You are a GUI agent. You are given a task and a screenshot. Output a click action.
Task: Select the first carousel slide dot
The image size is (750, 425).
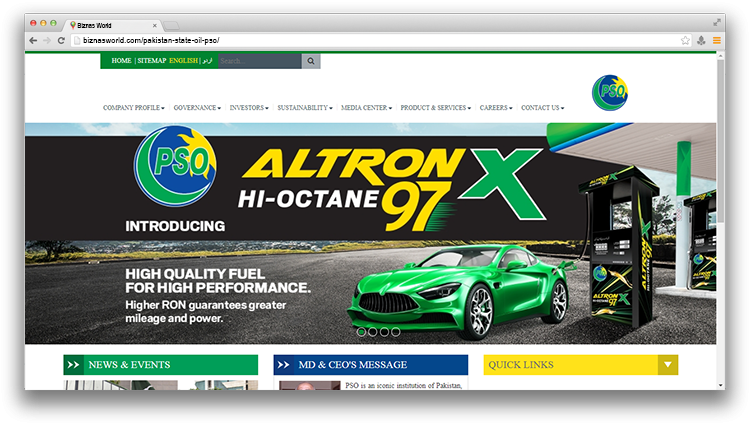[x=361, y=331]
